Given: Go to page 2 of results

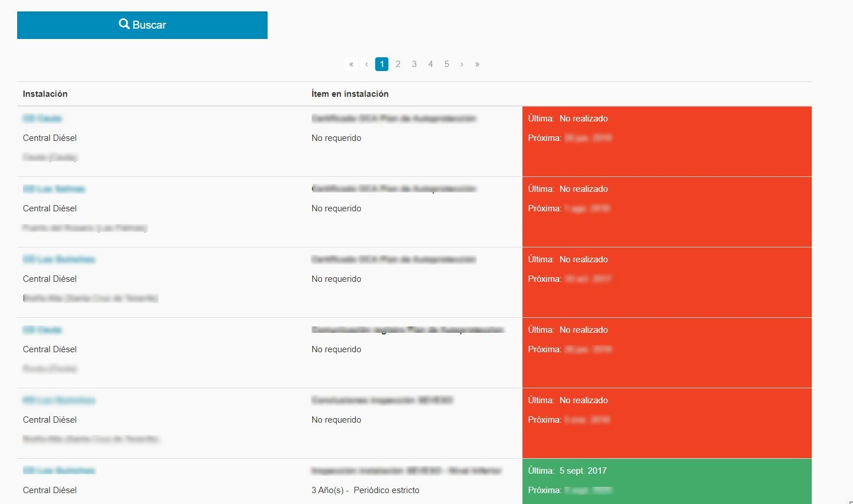Looking at the screenshot, I should (x=398, y=64).
